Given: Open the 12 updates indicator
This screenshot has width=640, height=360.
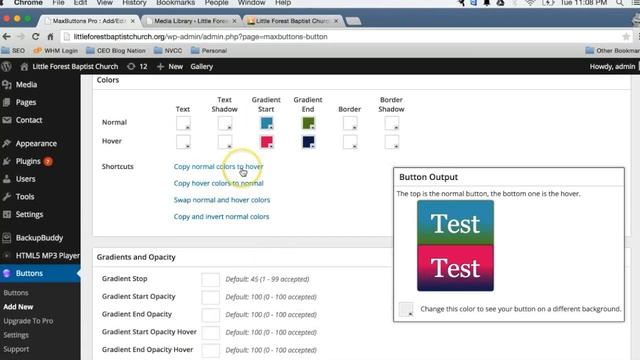Looking at the screenshot, I should (137, 66).
